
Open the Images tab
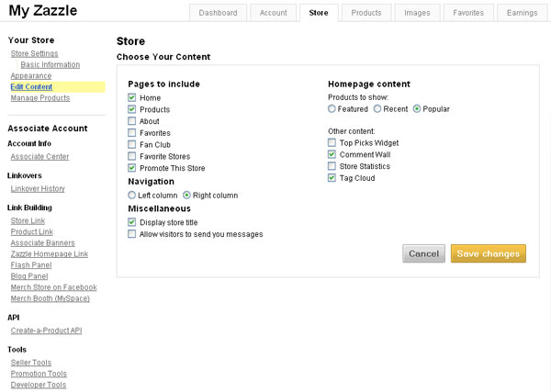[417, 13]
